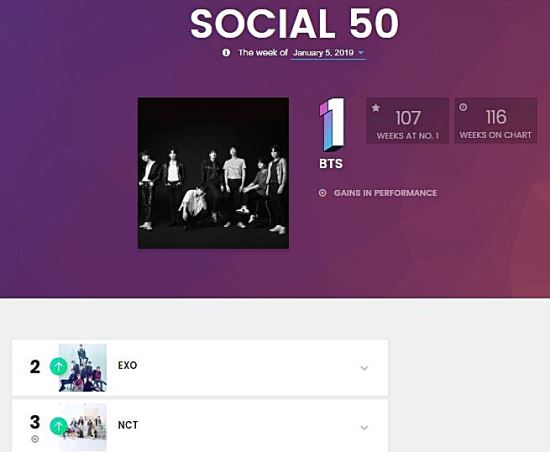Click the info icon beside The week of

[226, 53]
